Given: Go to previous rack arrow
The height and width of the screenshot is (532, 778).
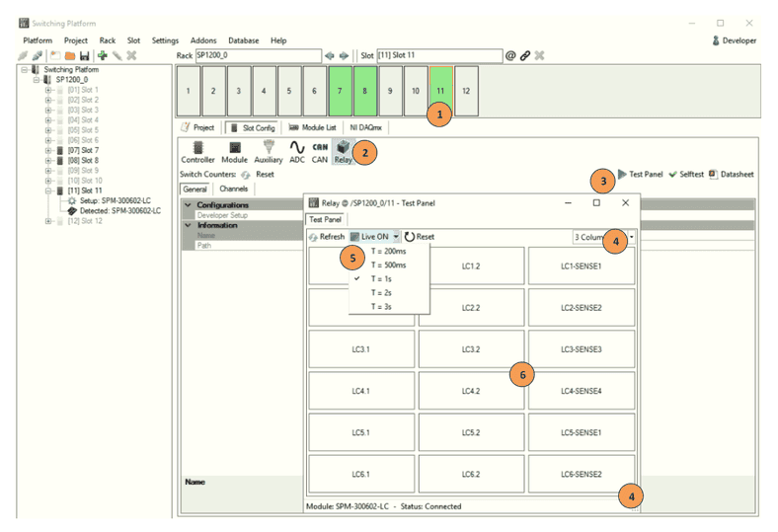Looking at the screenshot, I should (330, 55).
